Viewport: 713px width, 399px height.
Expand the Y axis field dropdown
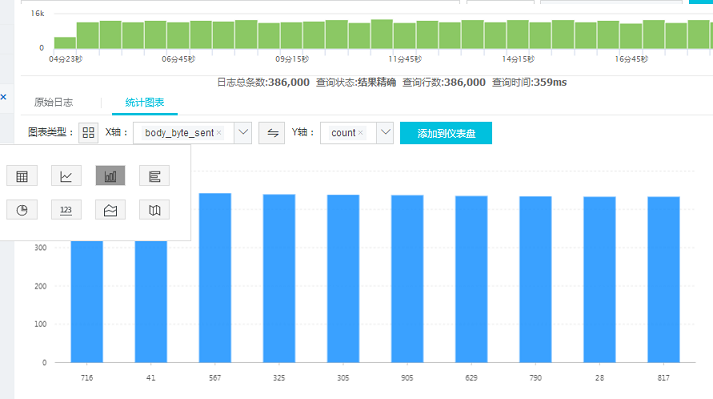pos(385,133)
